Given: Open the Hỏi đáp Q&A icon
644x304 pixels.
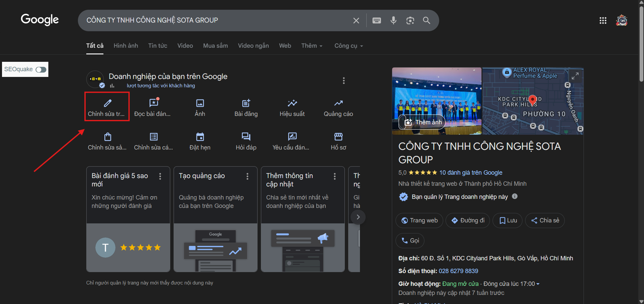Looking at the screenshot, I should (x=246, y=137).
